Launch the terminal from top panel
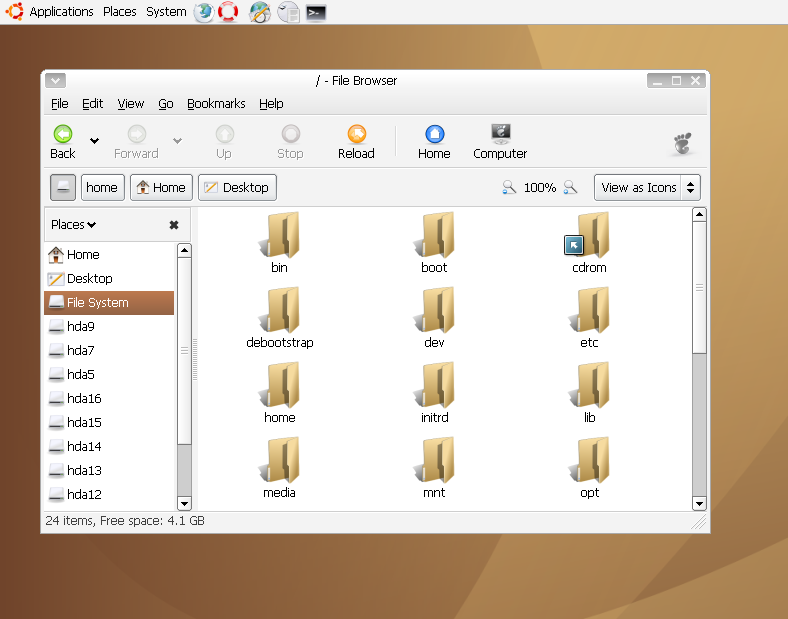Screen dimensions: 788x619 (316, 12)
